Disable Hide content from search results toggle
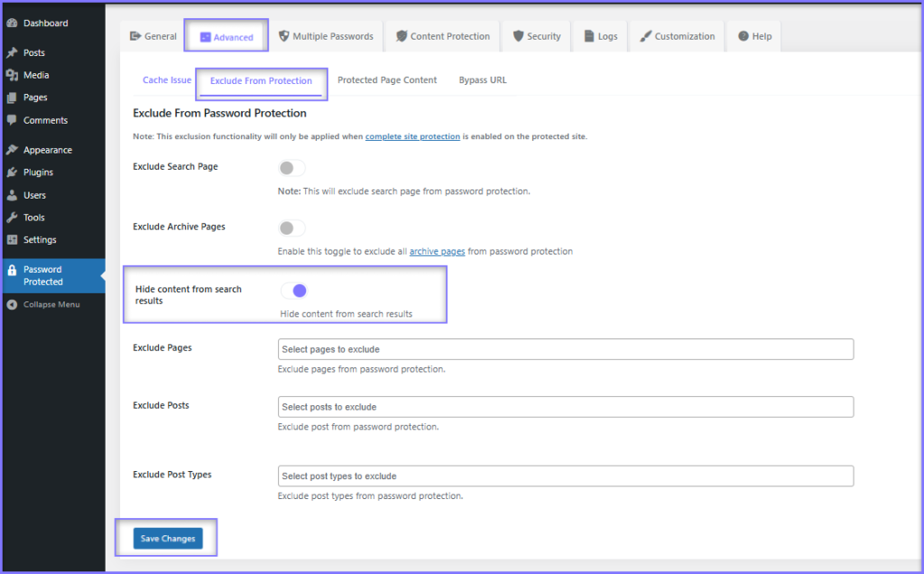The image size is (924, 574). (294, 291)
